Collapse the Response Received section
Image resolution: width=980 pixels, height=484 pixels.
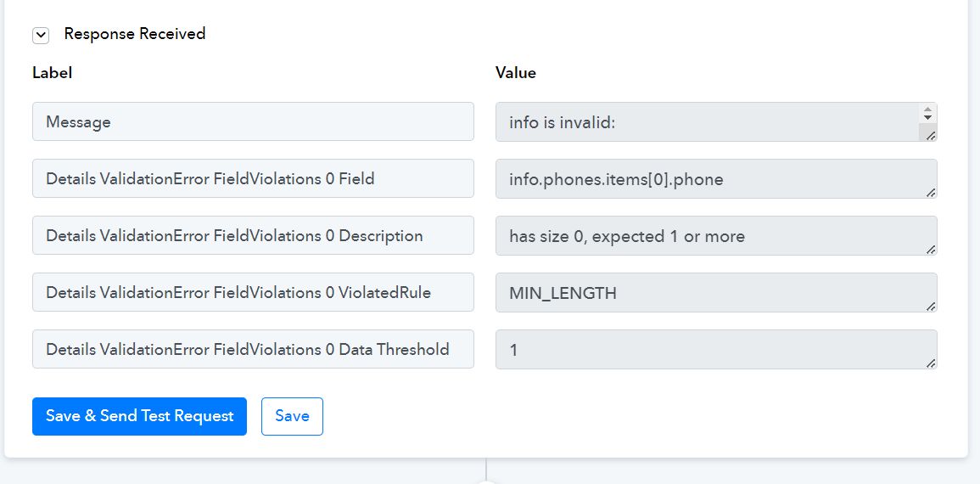(x=41, y=36)
